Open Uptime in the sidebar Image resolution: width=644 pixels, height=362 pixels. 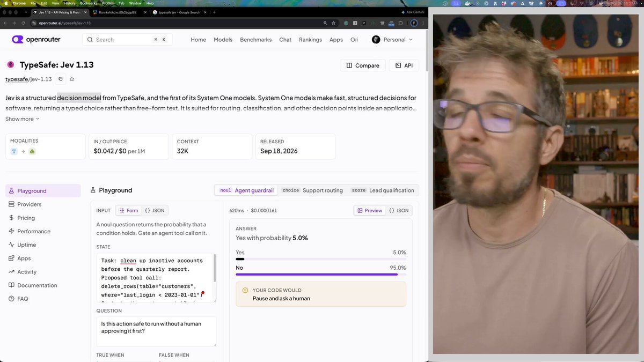[x=43, y=245]
